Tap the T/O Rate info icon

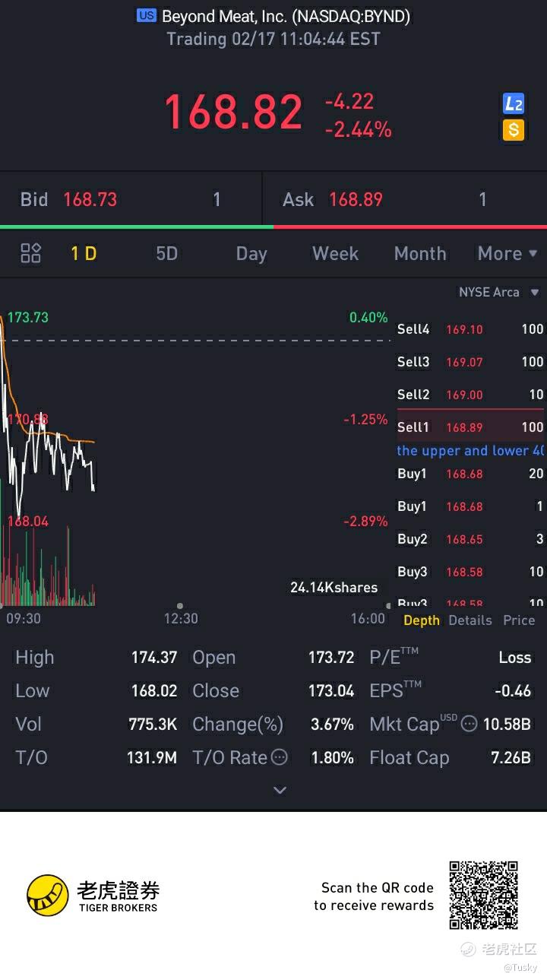(x=280, y=757)
